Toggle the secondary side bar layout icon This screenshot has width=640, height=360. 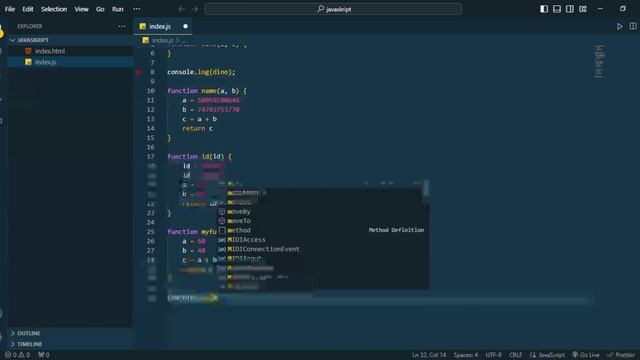point(570,9)
